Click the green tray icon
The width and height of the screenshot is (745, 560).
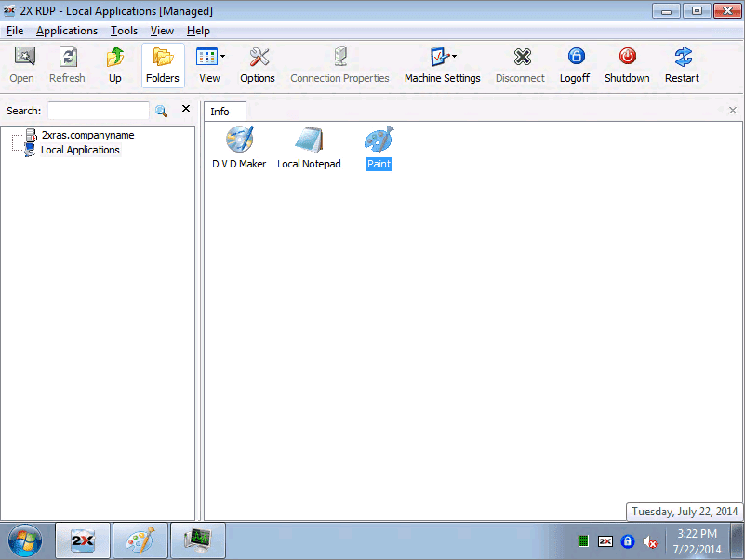pyautogui.click(x=583, y=541)
